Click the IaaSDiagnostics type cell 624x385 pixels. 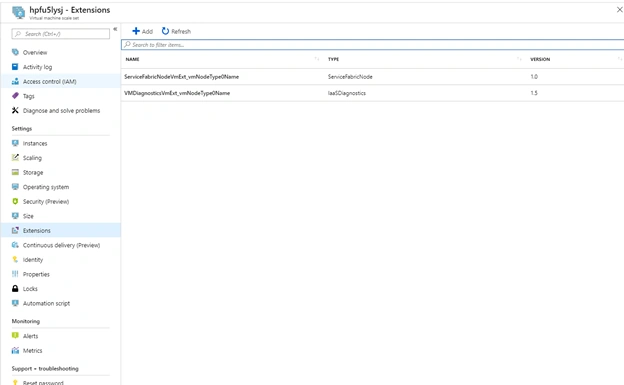click(347, 93)
